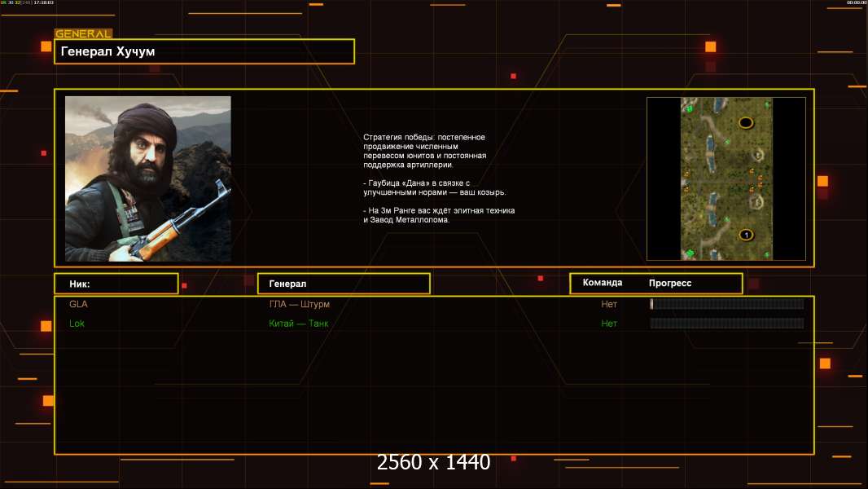Image resolution: width=868 pixels, height=489 pixels.
Task: Click the На 3м Ранге tip line
Action: pos(439,215)
